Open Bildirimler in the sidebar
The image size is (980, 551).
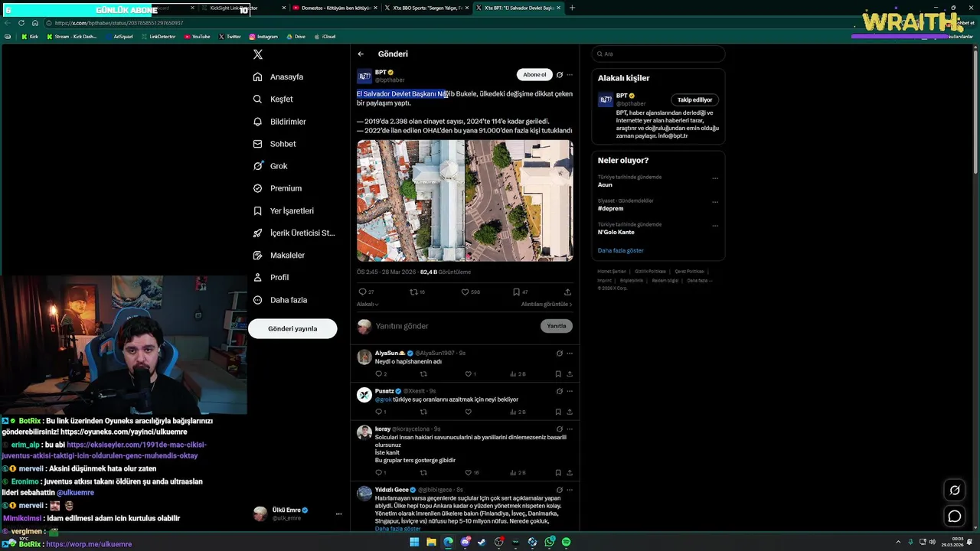pyautogui.click(x=279, y=122)
